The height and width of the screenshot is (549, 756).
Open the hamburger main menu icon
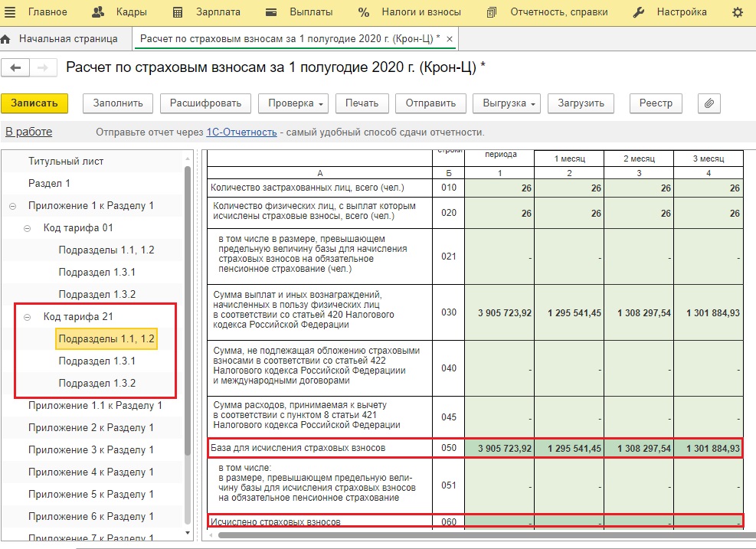tap(9, 12)
